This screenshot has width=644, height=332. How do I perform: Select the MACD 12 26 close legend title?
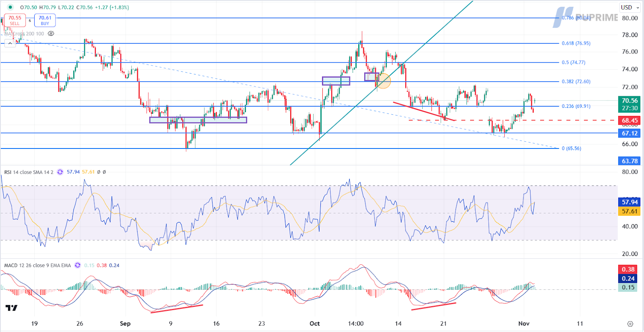37,265
